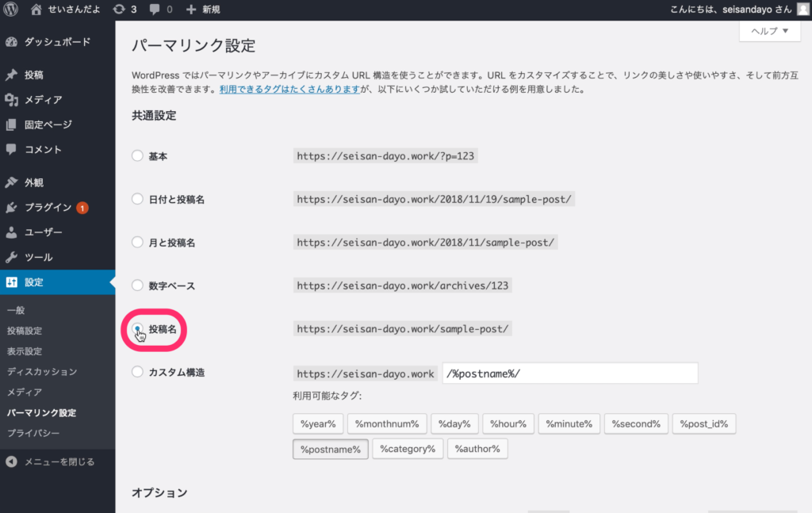Collapse sidebar with メニューを閉じる

[59, 461]
